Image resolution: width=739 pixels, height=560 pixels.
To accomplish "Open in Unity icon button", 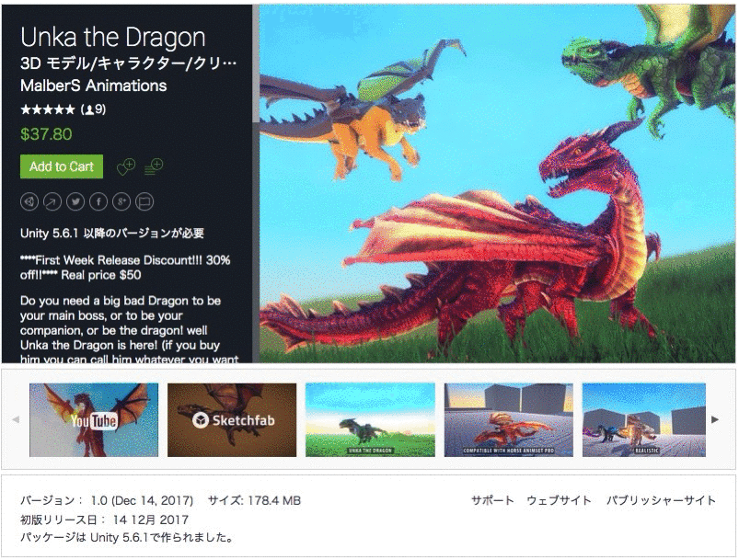I will [29, 202].
